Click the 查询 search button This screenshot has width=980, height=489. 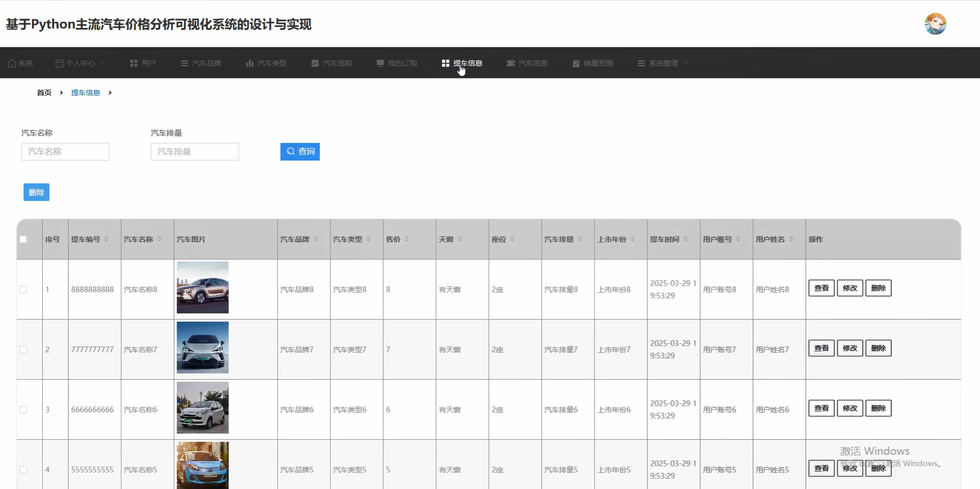[300, 151]
